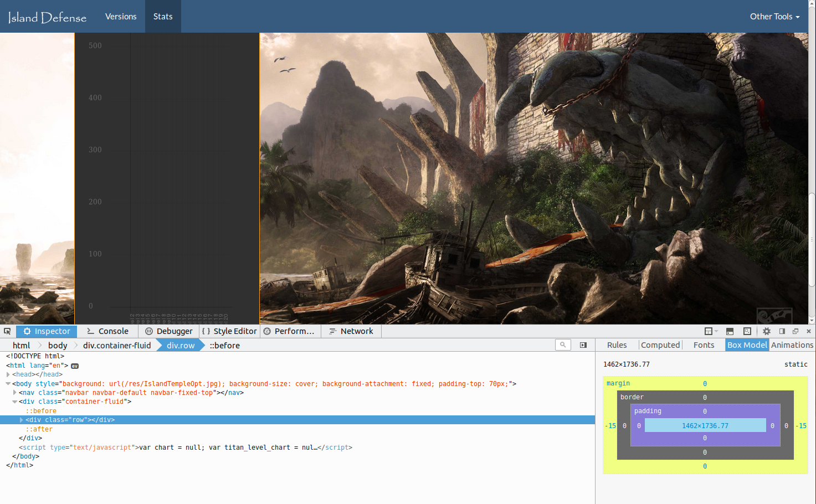Open the Fonts sidebar tab
816x504 pixels.
click(x=704, y=345)
